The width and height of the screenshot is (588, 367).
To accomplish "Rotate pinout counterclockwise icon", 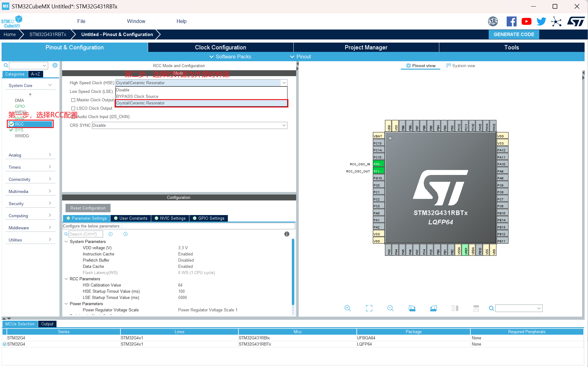I will pyautogui.click(x=433, y=308).
